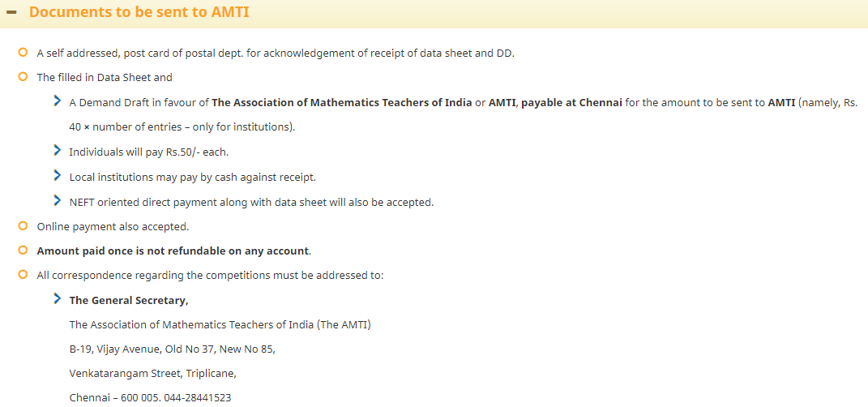This screenshot has width=868, height=407.
Task: Click the orange bullet beside "Amount paid once"
Action: [23, 251]
